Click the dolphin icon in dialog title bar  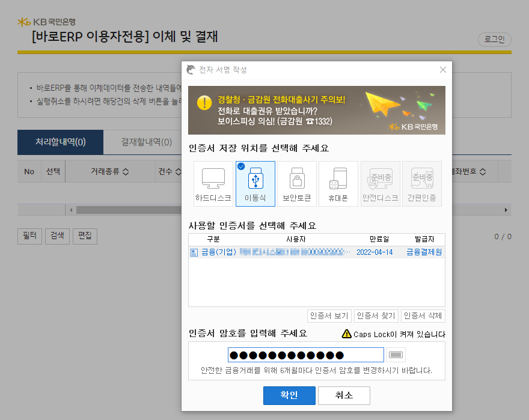(x=191, y=70)
